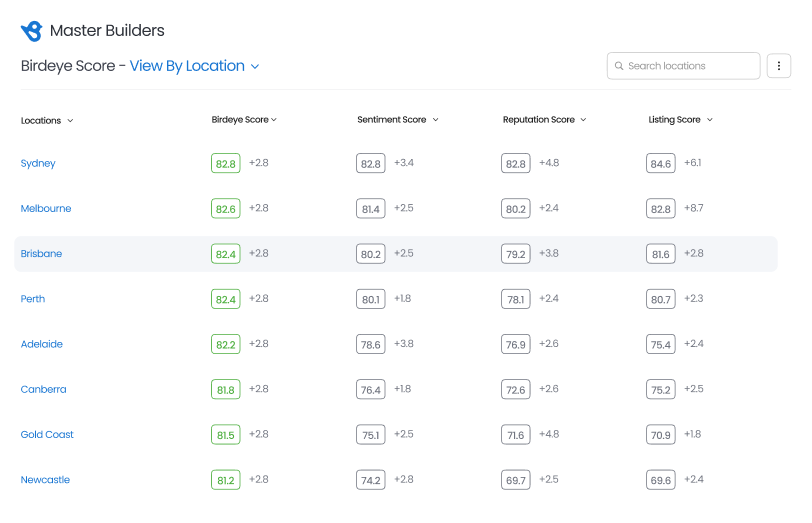The width and height of the screenshot is (812, 523).
Task: Click Brisbane's Birdeye Score 82.4 badge
Action: coord(226,254)
